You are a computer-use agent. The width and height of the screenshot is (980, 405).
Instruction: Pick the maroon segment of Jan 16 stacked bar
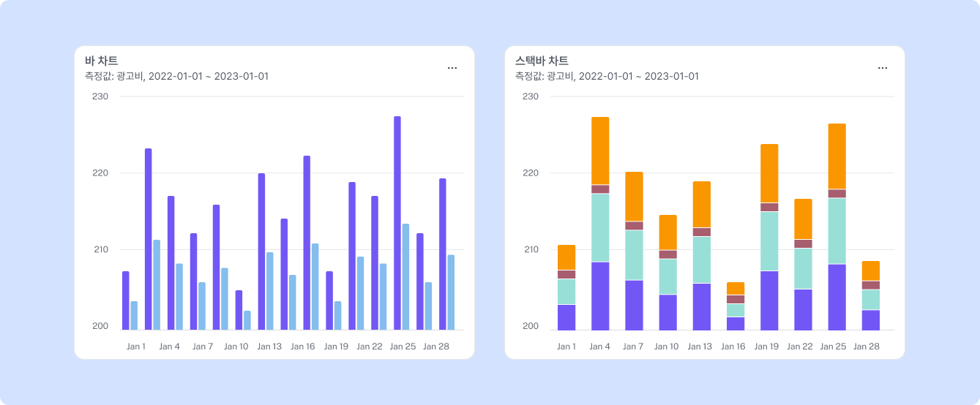[736, 299]
